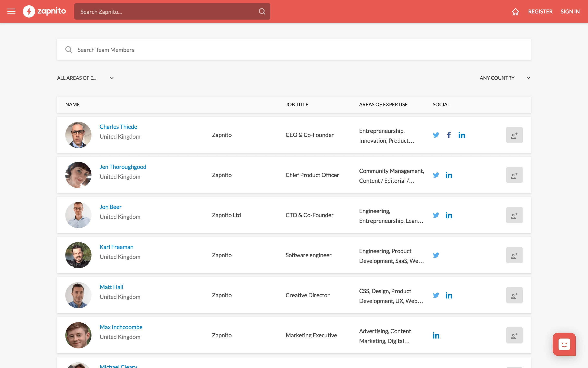This screenshot has width=588, height=368.
Task: Click the 'Zapnito Ltd' company text
Action: (226, 215)
